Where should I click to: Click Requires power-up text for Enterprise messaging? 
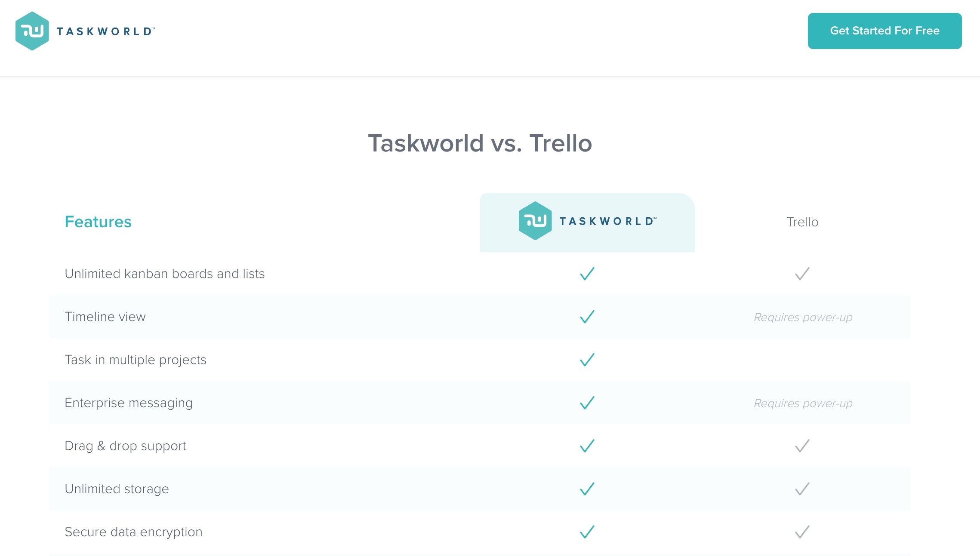coord(803,403)
